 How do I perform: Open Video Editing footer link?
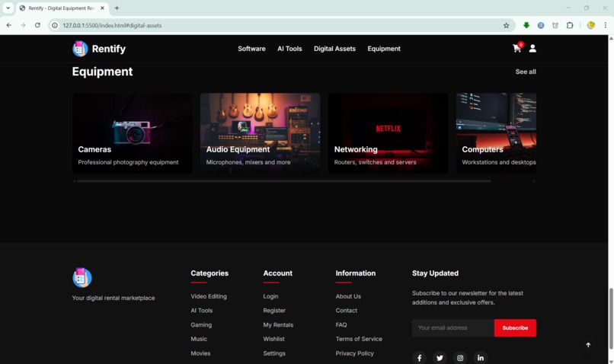click(x=209, y=296)
